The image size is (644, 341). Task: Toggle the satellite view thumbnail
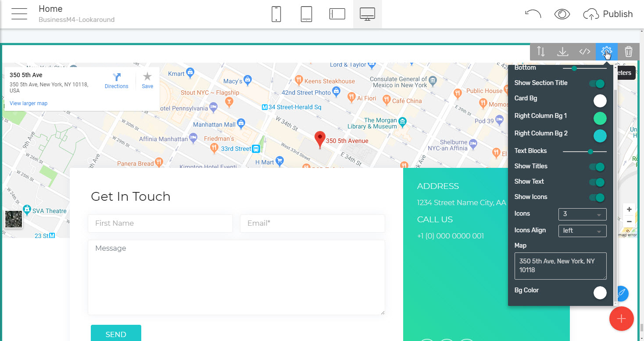tap(14, 219)
